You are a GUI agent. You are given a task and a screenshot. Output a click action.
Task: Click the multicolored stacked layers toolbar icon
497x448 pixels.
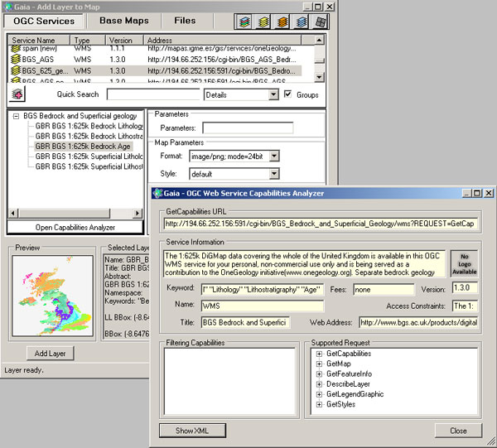[x=244, y=22]
